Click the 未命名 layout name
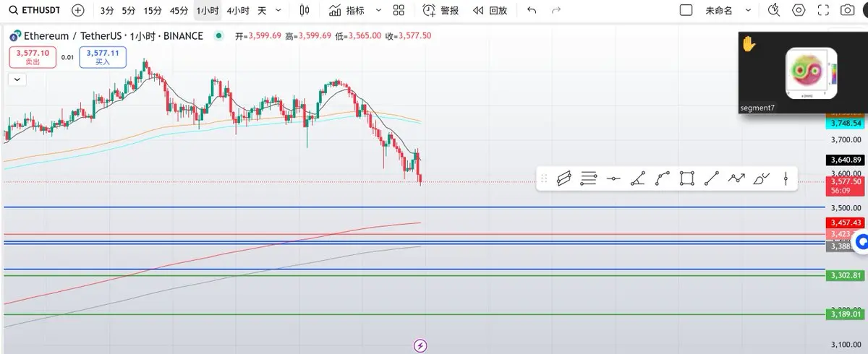 [719, 11]
